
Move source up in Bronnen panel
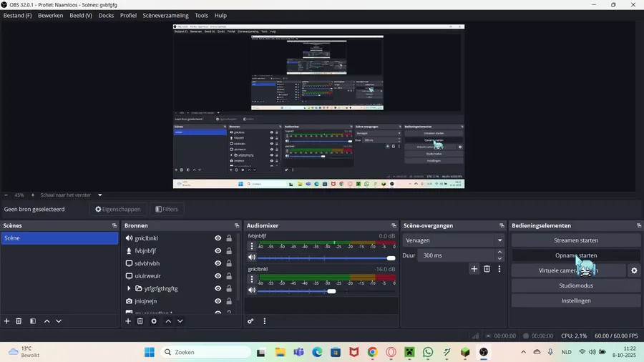click(x=168, y=321)
